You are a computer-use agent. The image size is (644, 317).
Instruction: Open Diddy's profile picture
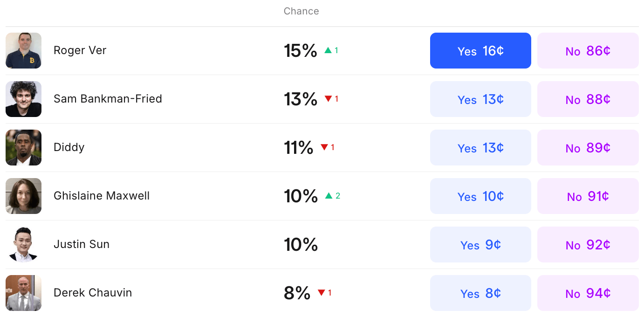click(x=23, y=147)
